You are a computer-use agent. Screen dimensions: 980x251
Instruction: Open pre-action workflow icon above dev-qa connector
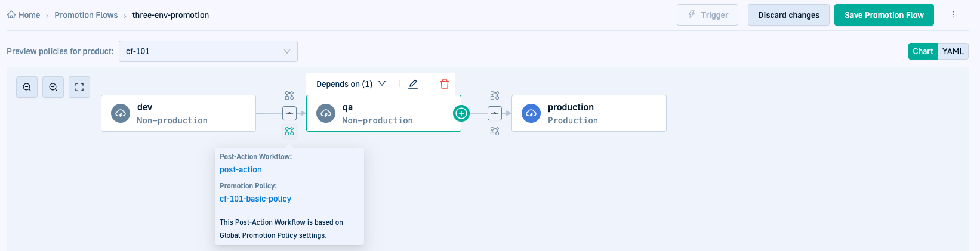point(289,95)
